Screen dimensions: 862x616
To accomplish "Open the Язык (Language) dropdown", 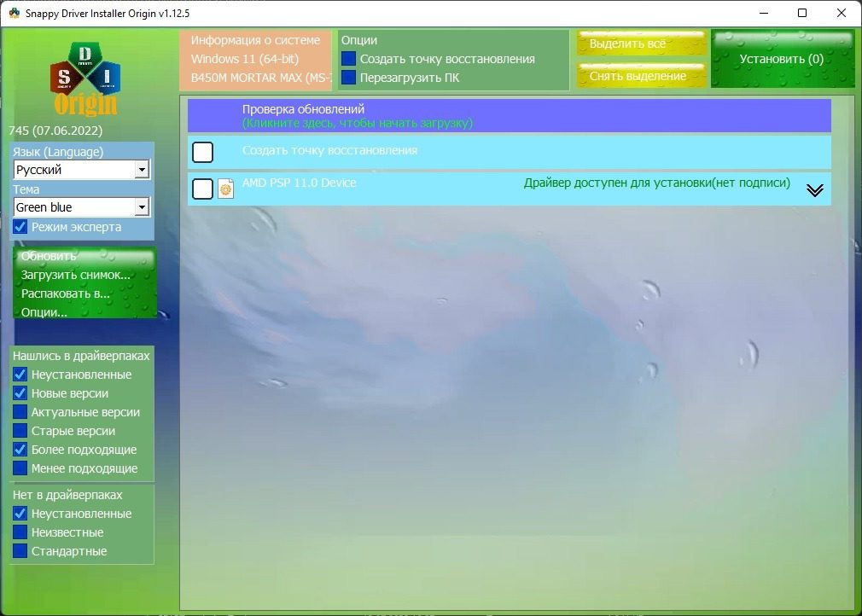I will point(142,170).
